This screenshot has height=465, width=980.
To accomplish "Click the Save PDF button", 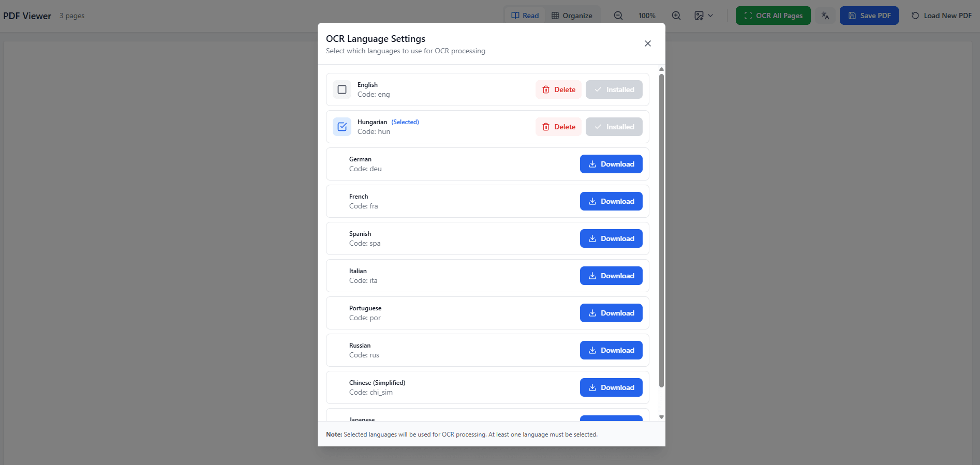I will (869, 16).
